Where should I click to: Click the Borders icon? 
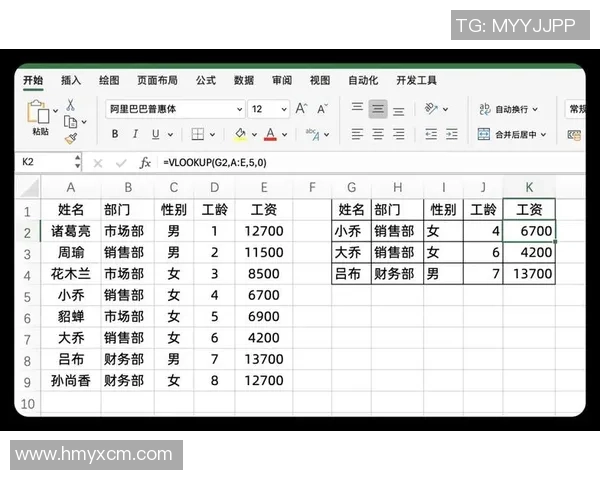[197, 134]
